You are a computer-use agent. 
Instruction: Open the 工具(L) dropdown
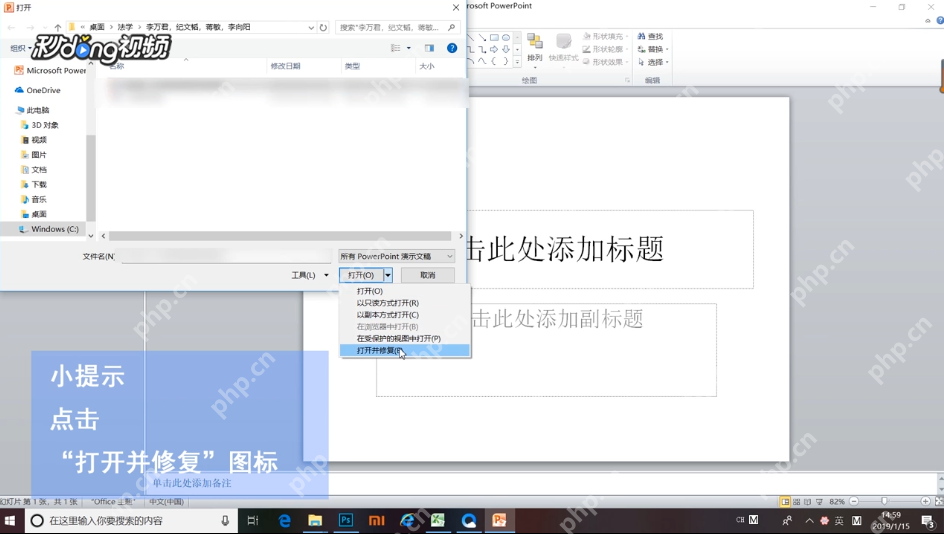(310, 275)
